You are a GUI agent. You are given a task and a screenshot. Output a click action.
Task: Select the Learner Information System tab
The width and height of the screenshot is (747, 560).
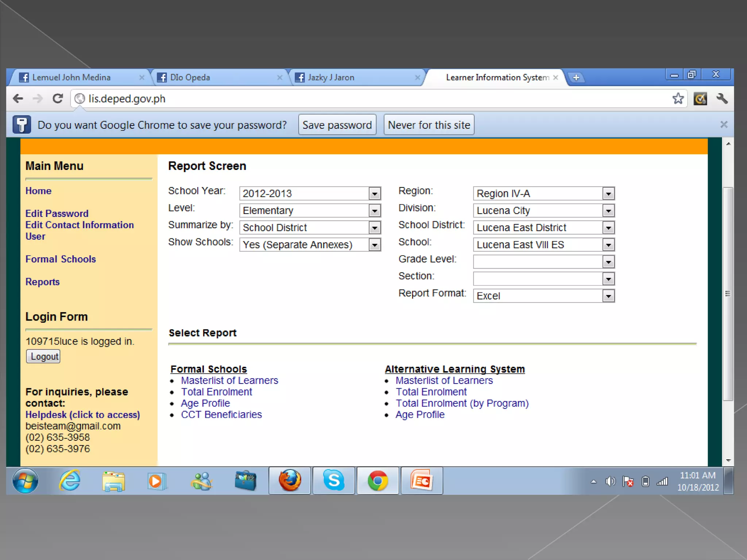[x=497, y=78]
